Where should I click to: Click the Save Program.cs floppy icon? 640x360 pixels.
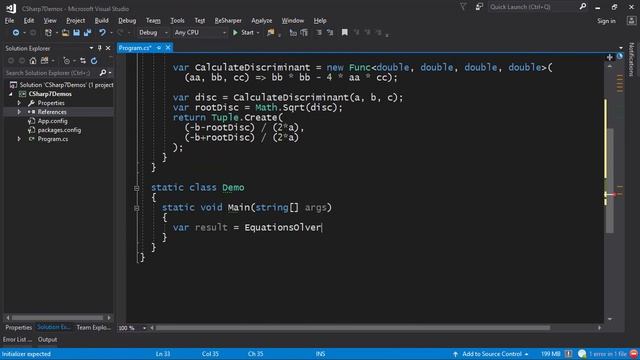point(76,33)
